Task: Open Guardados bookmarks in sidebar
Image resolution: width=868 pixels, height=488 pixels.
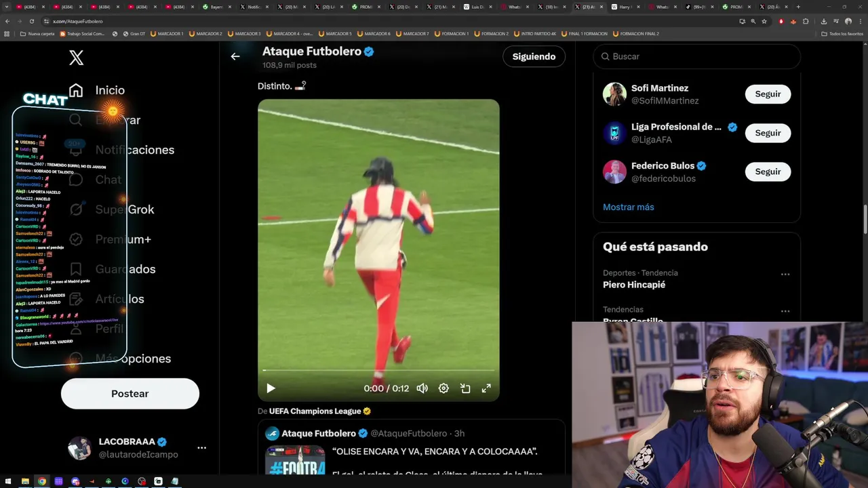Action: (x=125, y=269)
